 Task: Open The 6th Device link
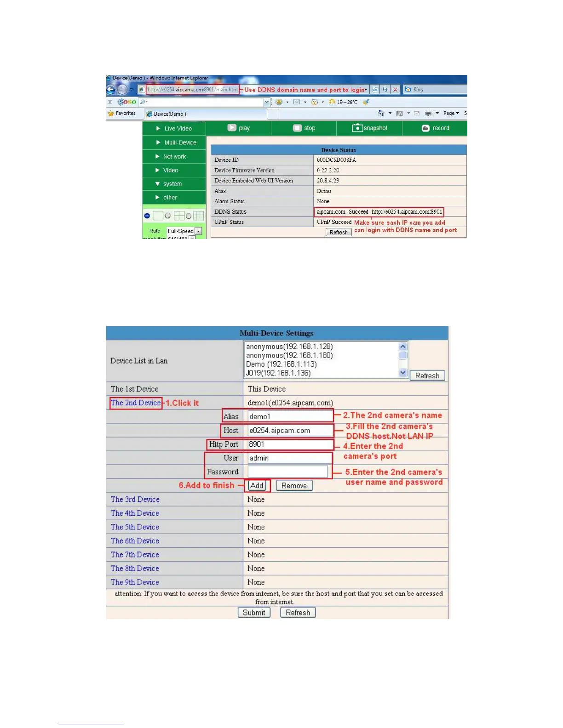[x=135, y=540]
